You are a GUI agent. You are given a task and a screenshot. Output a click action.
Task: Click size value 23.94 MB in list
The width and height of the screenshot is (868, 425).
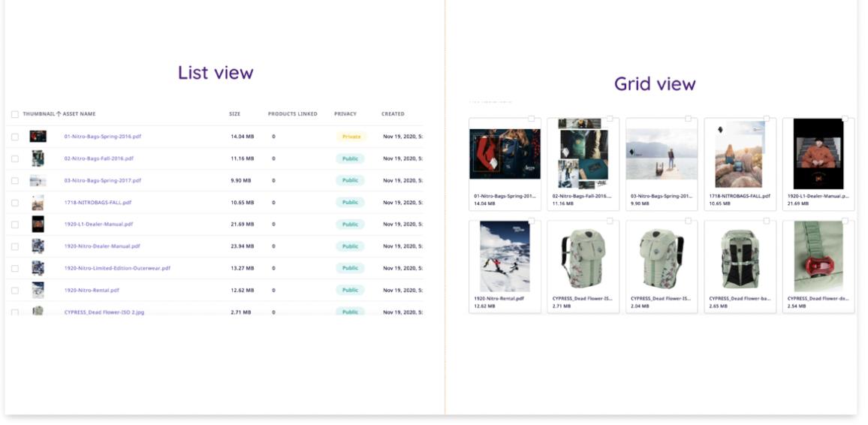243,246
